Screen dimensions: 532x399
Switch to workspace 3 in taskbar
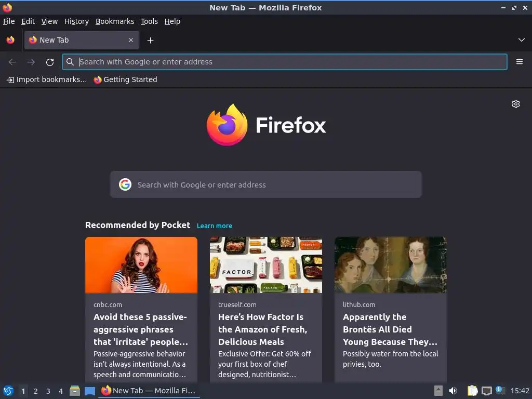click(x=48, y=391)
